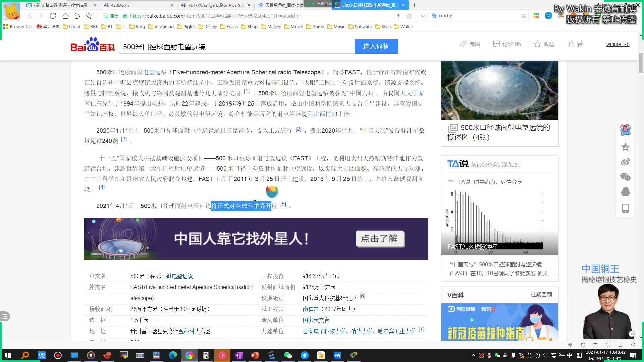The height and width of the screenshot is (362, 644).
Task: Toggle the browser status bar sound icon
Action: [x=608, y=345]
